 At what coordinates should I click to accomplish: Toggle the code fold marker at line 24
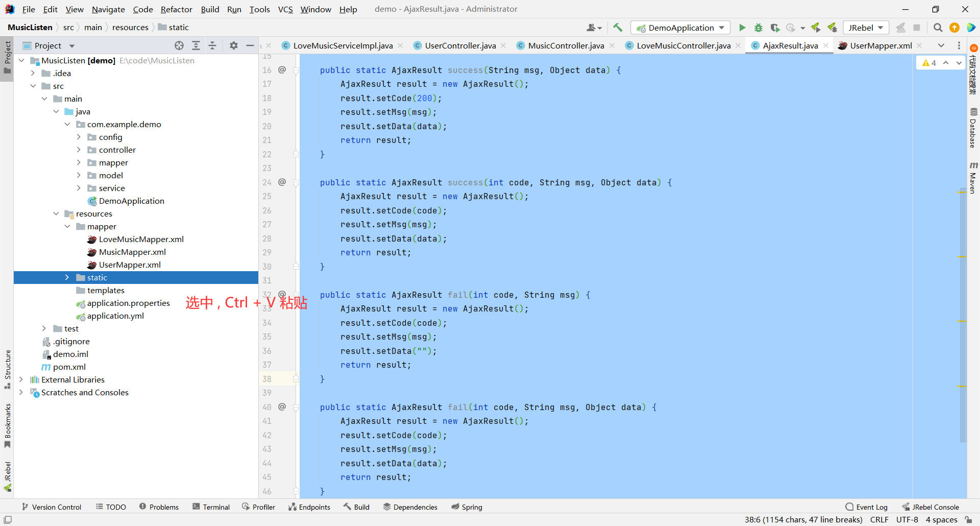(x=296, y=183)
